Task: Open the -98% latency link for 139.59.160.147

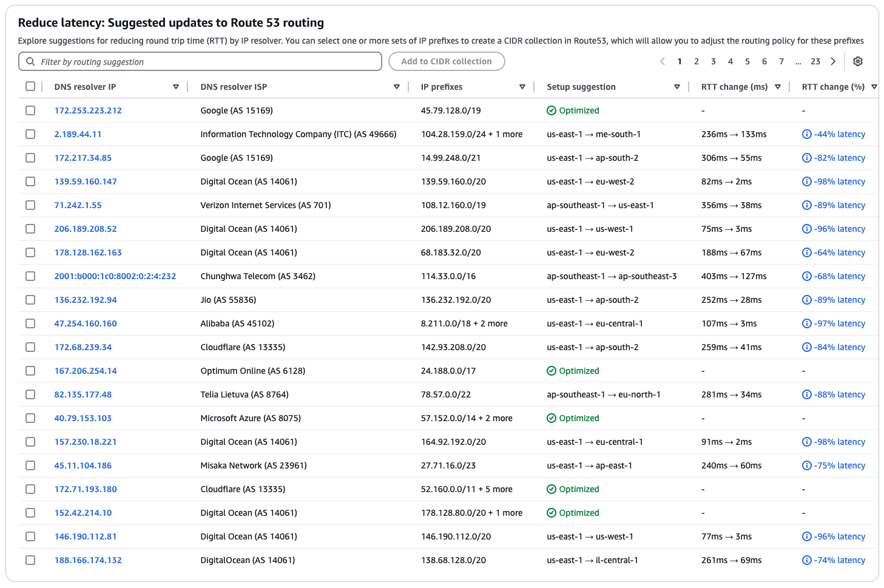Action: [840, 181]
